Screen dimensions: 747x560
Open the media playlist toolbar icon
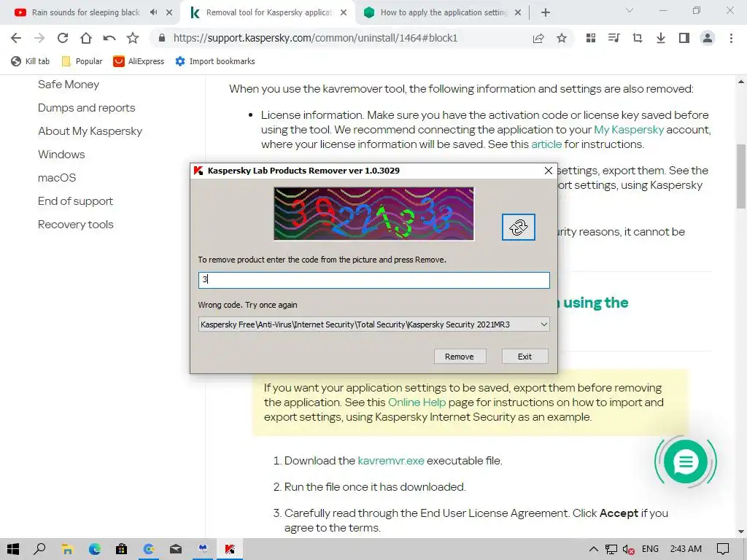(614, 38)
